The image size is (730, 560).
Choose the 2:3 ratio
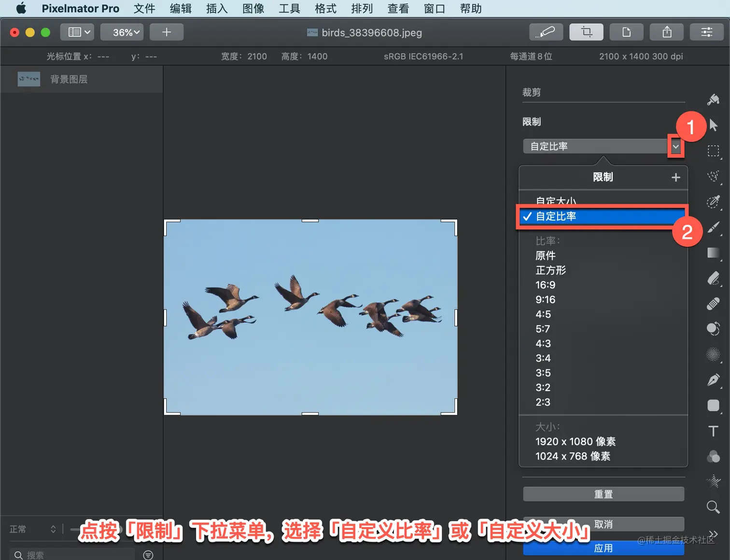(543, 402)
